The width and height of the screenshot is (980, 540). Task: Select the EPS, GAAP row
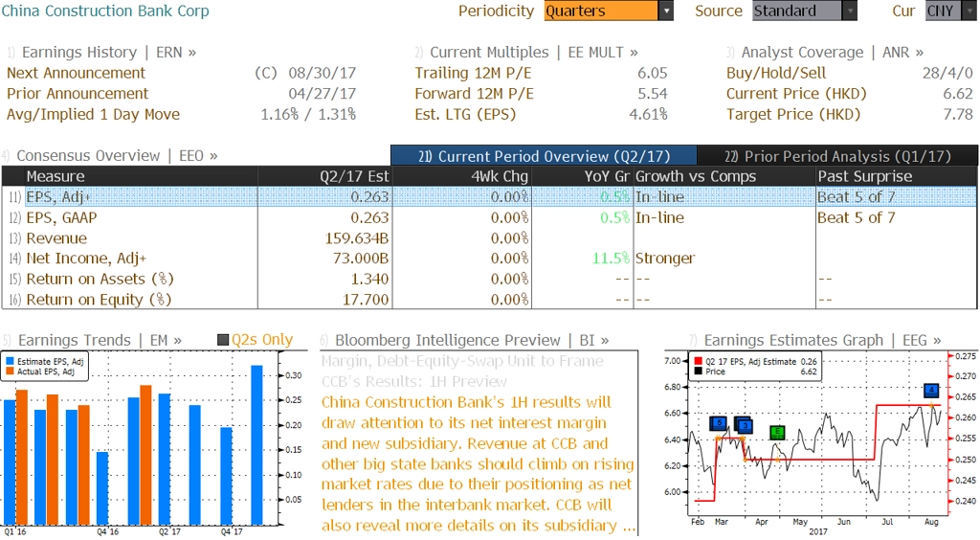point(489,217)
